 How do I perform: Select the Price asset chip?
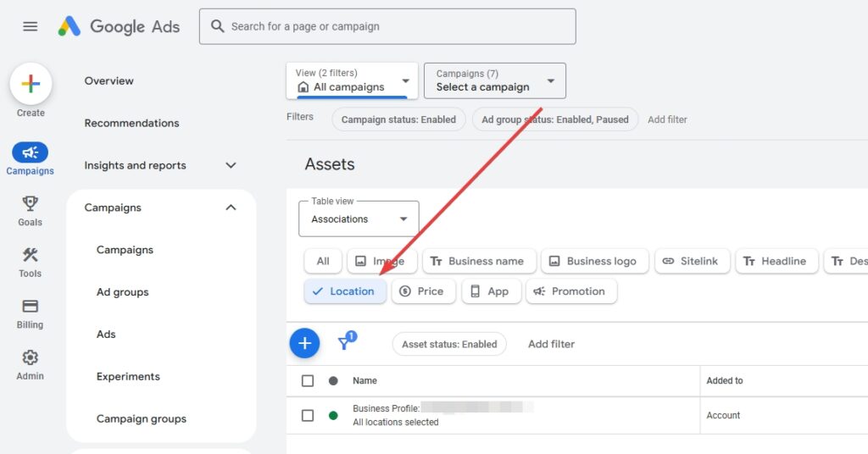click(x=424, y=291)
